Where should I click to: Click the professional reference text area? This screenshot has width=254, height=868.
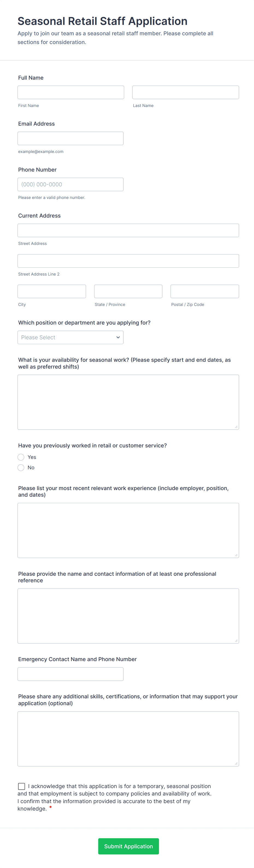click(128, 616)
